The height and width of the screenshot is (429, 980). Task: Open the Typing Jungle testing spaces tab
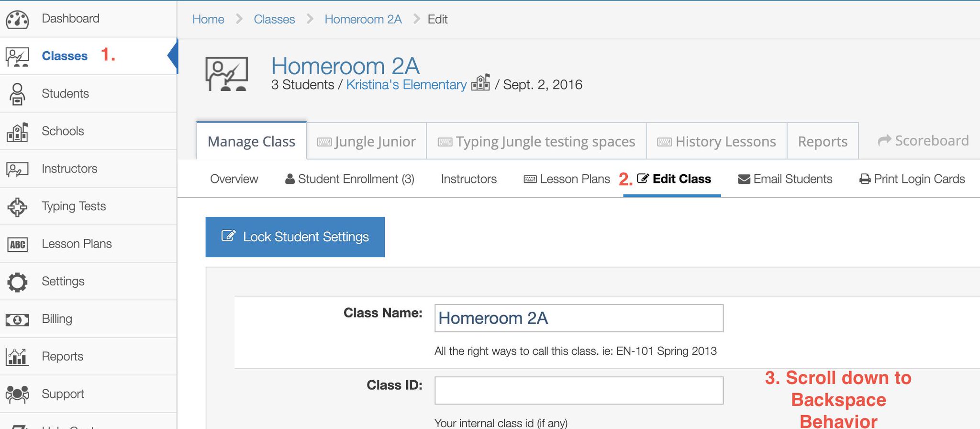[x=536, y=141]
